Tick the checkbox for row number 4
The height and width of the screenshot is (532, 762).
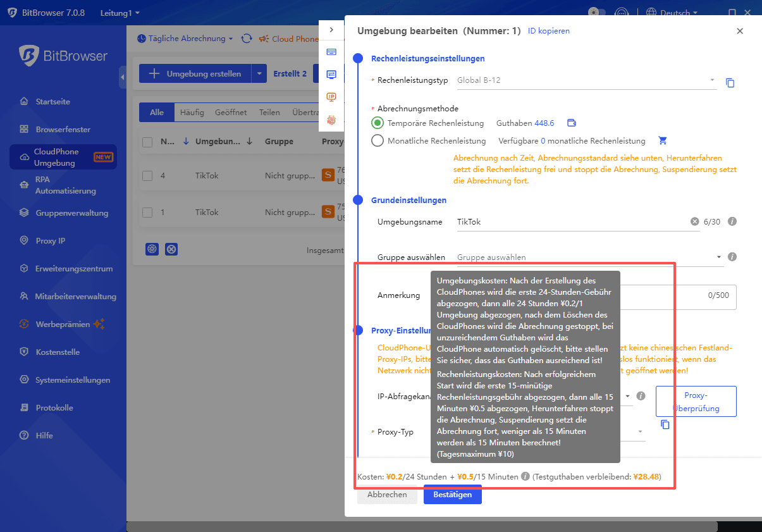click(x=147, y=176)
